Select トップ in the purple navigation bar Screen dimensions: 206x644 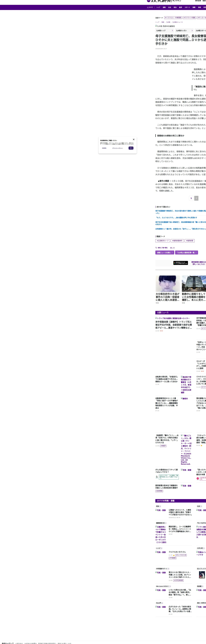coord(158,8)
